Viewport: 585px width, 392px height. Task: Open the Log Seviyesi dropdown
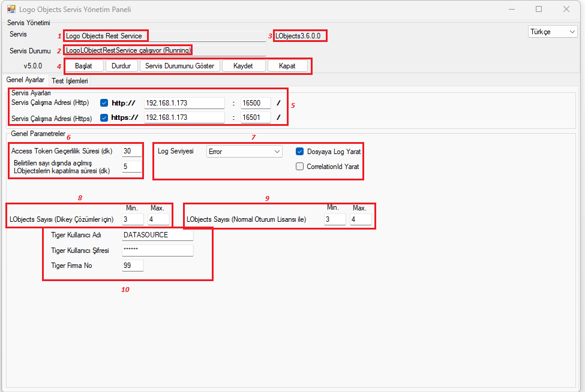pos(244,151)
